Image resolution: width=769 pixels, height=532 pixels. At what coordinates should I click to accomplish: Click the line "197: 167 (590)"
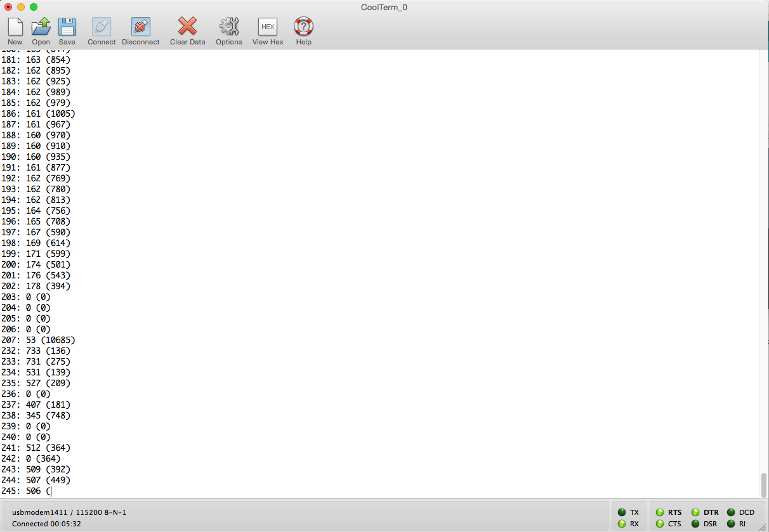(x=36, y=232)
